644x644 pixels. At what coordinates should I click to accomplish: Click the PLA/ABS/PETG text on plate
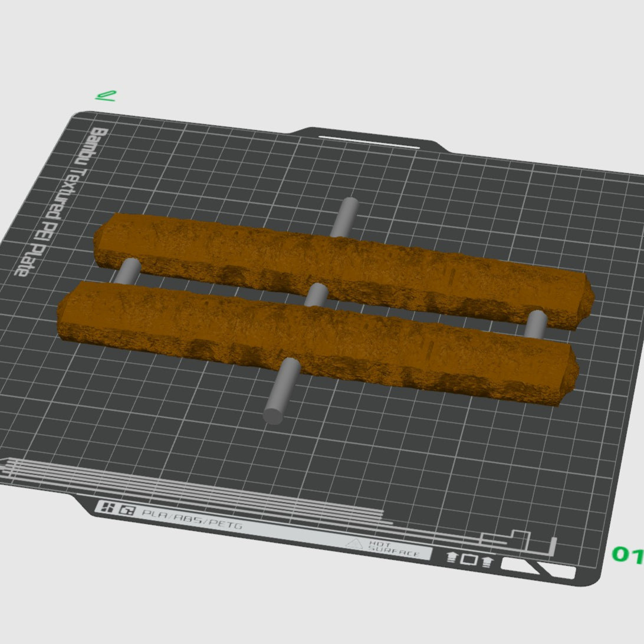tap(192, 518)
